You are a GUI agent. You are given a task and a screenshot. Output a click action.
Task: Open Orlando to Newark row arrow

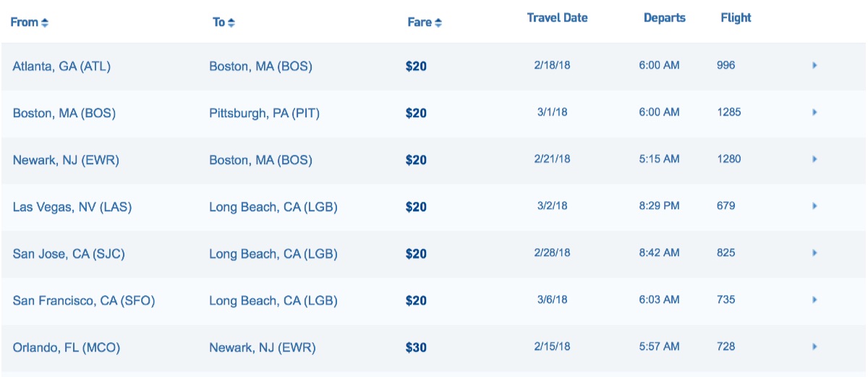point(814,347)
